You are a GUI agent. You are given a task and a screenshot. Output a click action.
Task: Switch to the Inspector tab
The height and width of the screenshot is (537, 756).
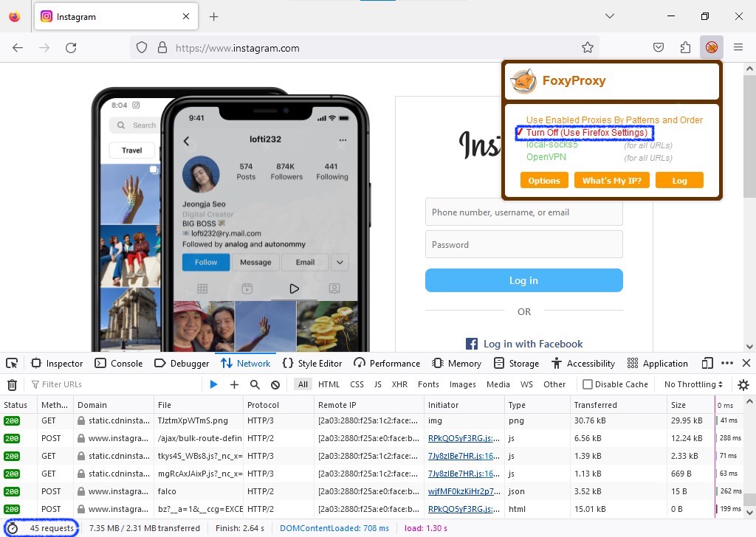pos(58,363)
